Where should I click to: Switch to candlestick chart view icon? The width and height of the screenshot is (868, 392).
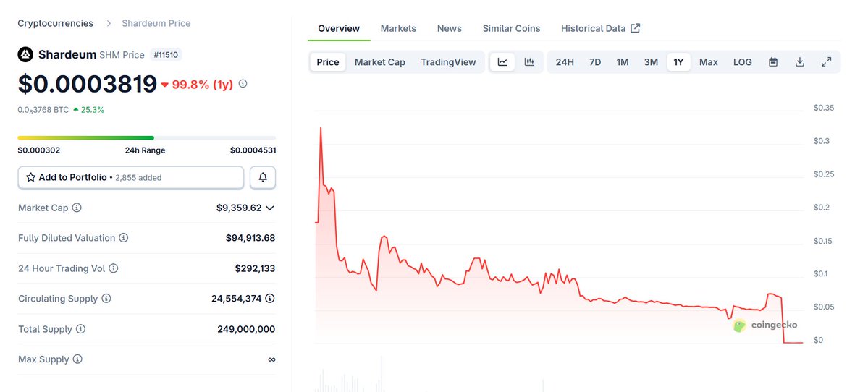click(529, 62)
